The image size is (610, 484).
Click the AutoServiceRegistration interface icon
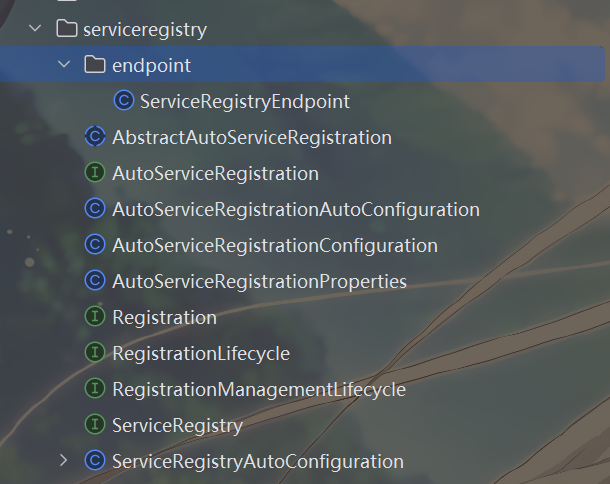(x=95, y=173)
